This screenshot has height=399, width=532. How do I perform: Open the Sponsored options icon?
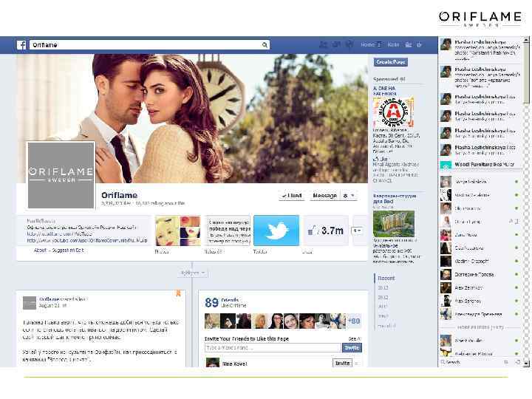403,79
